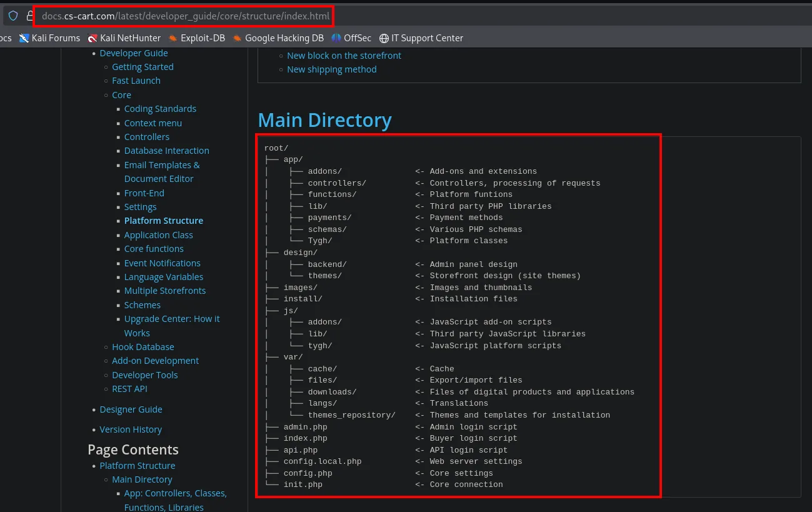Screen dimensions: 812x512
Task: Open the Context menu doc link
Action: (x=153, y=123)
